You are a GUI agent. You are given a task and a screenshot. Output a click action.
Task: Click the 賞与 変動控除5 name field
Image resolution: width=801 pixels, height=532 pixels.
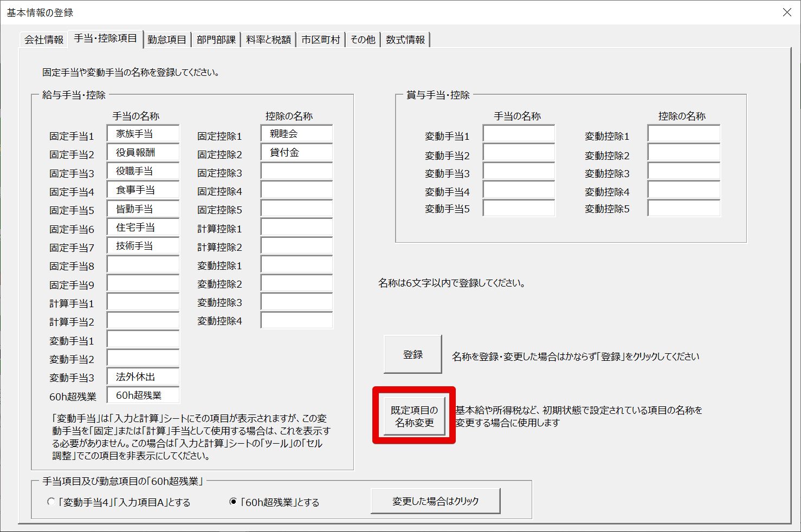[683, 208]
